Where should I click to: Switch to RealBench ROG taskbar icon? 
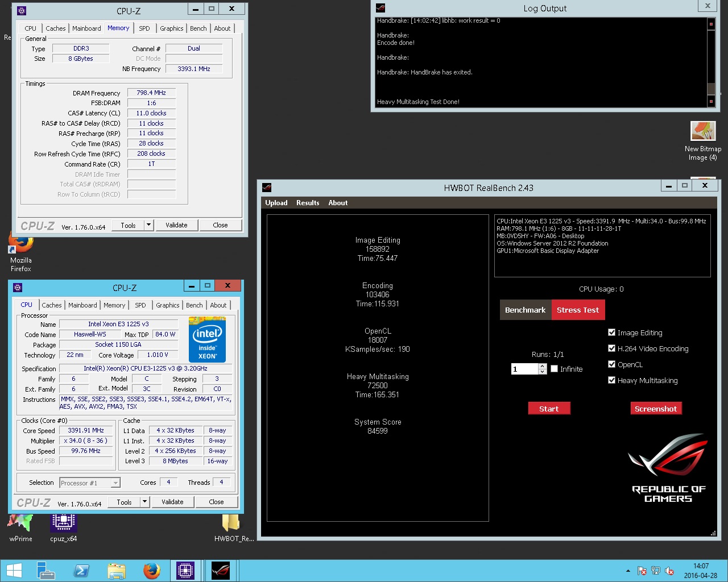[x=221, y=571]
